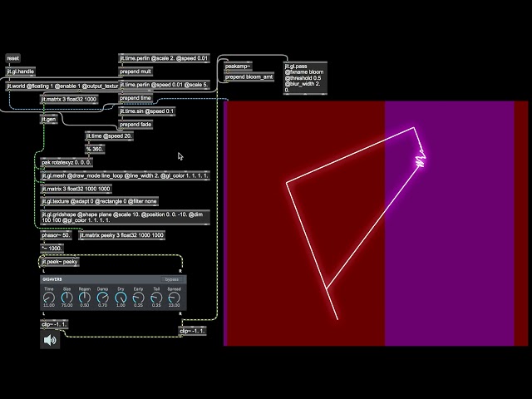Image resolution: width=532 pixels, height=399 pixels.
Task: Select the jit.gen object
Action: click(x=48, y=120)
